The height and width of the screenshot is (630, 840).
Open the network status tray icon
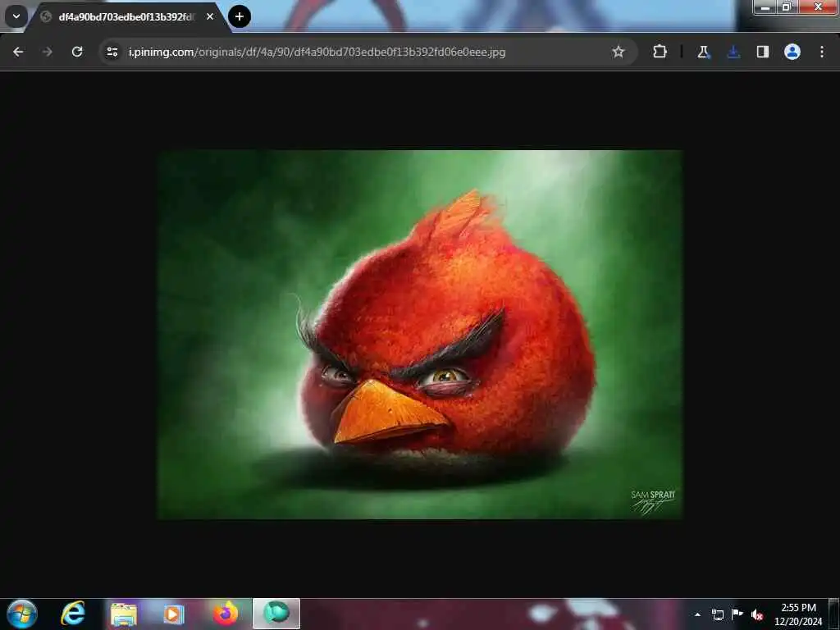[717, 614]
